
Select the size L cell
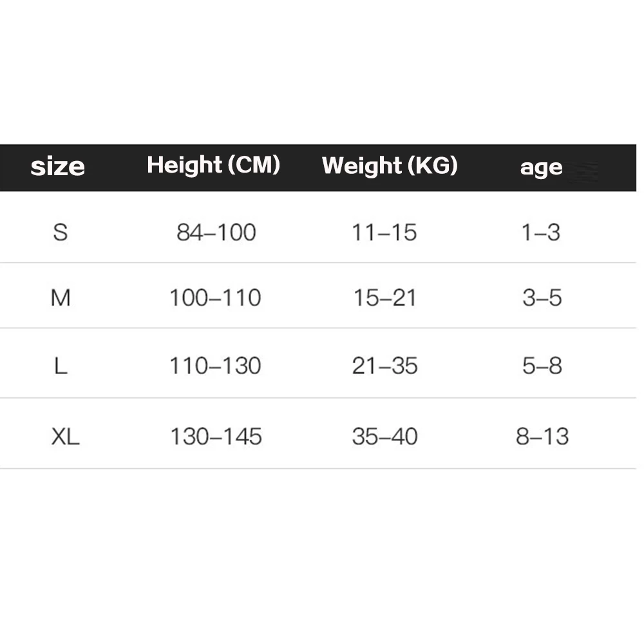tap(61, 366)
